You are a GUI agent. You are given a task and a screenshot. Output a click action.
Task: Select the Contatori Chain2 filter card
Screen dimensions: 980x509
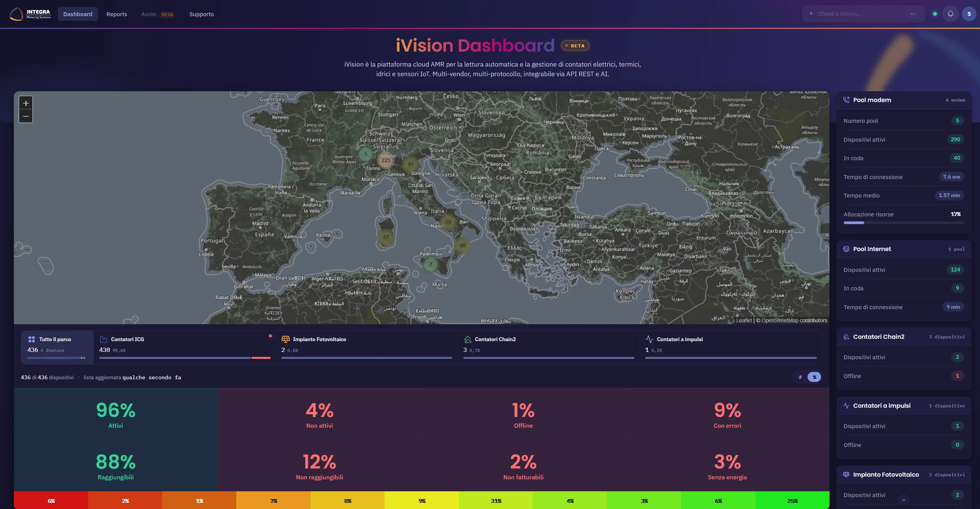pyautogui.click(x=549, y=347)
